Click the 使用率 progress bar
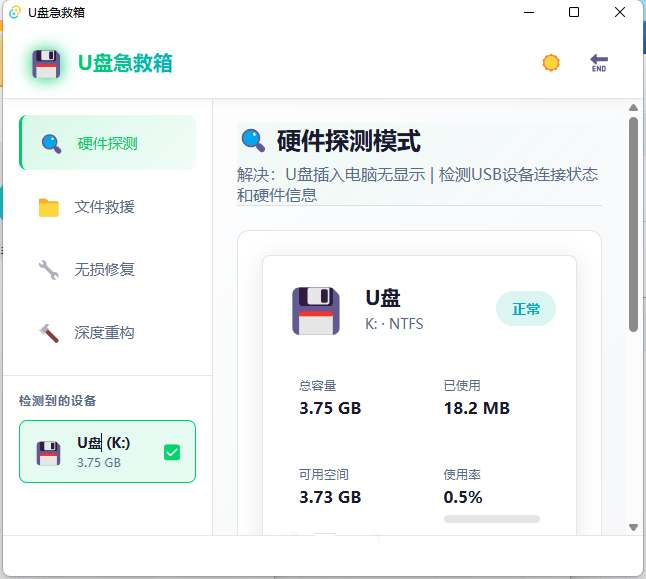Screen dimensions: 646x579 click(x=492, y=519)
